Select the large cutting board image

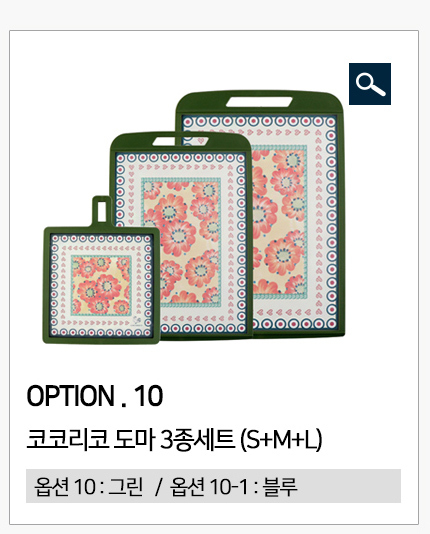pos(260,213)
